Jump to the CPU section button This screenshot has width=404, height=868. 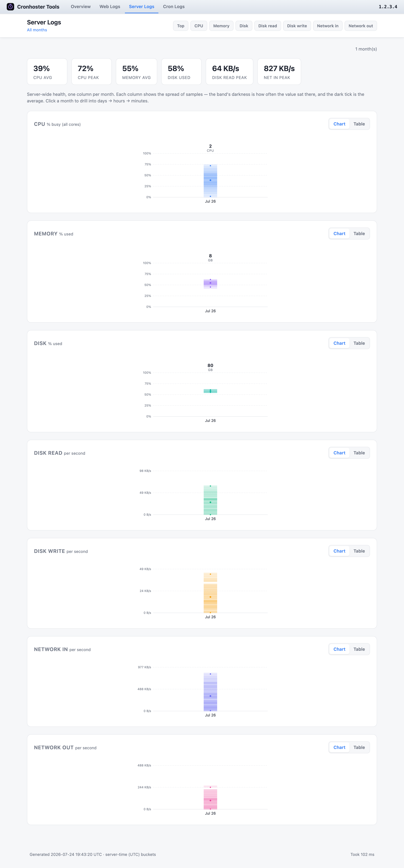[x=199, y=26]
